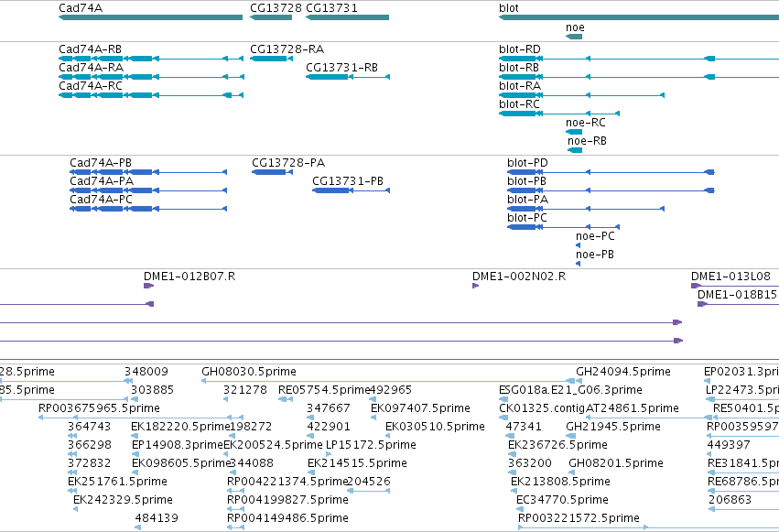
Task: Click the Cad74A-RC transcript label
Action: 91,86
